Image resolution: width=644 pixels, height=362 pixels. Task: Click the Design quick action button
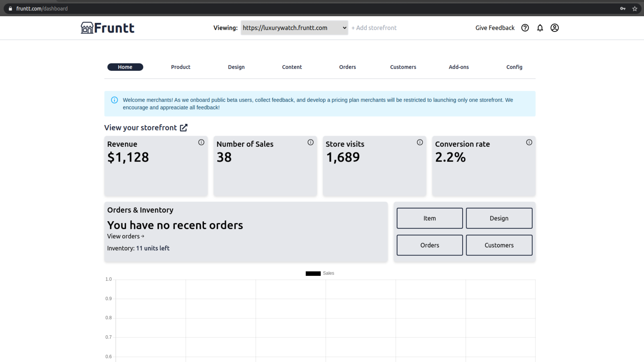point(499,218)
